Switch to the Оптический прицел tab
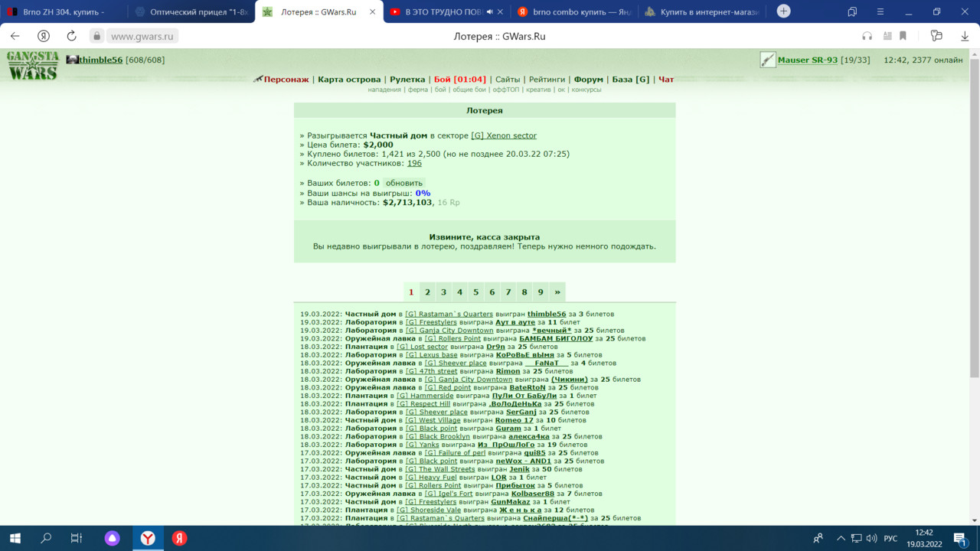The image size is (980, 551). click(x=191, y=11)
